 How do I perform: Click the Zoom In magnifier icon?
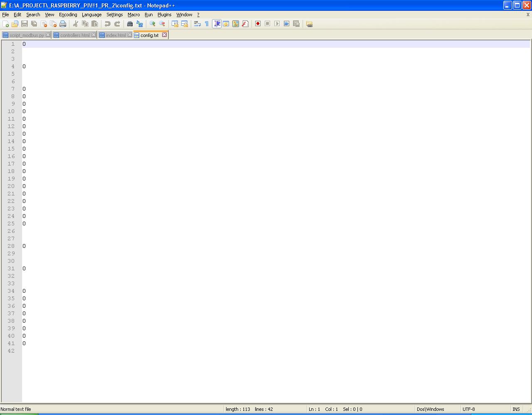click(x=153, y=24)
